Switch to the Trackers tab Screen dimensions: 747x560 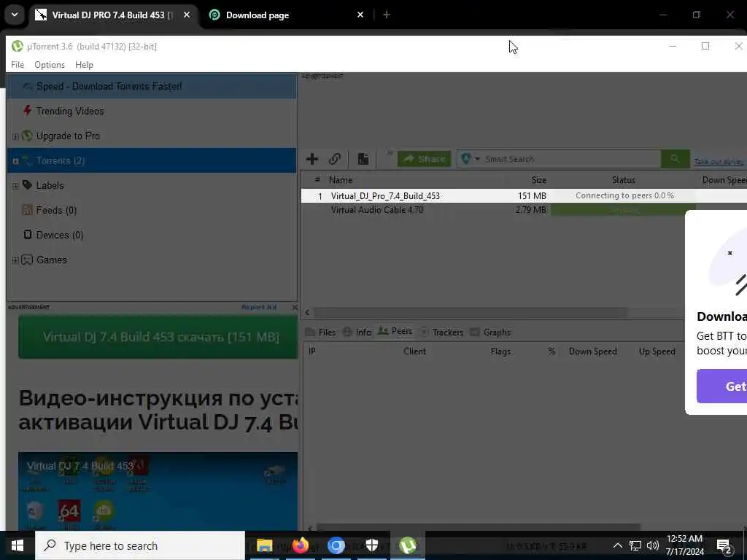(x=441, y=332)
